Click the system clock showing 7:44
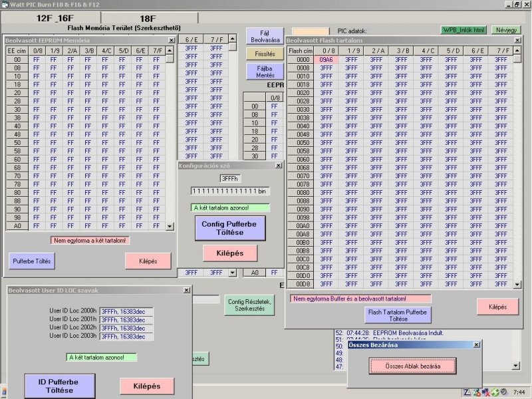 tap(519, 392)
